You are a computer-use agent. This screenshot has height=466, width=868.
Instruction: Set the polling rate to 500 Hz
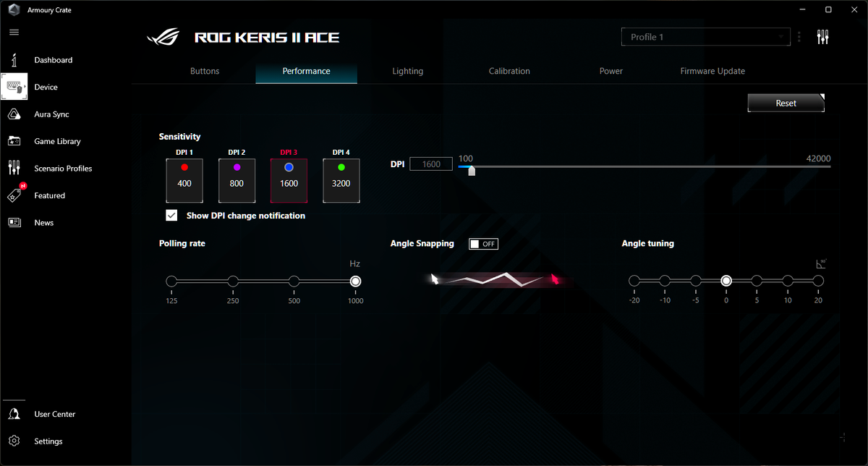[294, 281]
